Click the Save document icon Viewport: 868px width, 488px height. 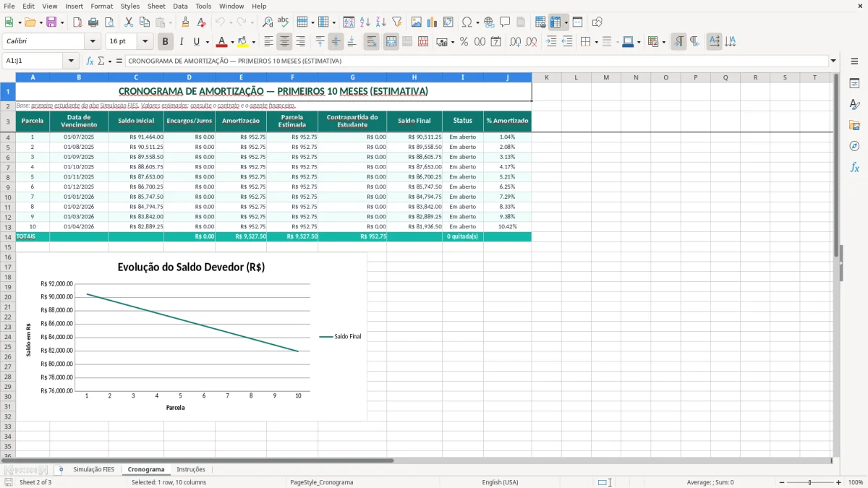51,22
